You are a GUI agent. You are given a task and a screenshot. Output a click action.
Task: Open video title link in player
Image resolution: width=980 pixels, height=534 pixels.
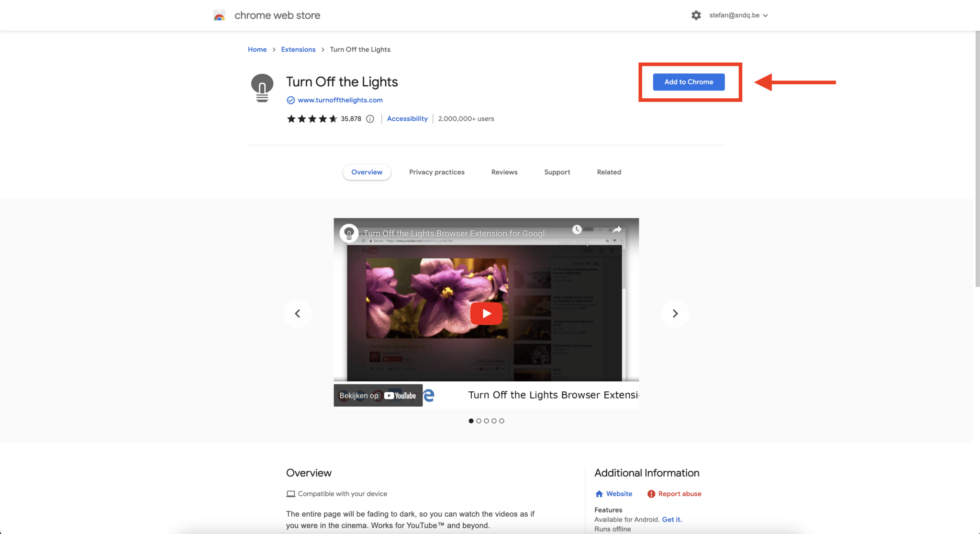coord(457,233)
